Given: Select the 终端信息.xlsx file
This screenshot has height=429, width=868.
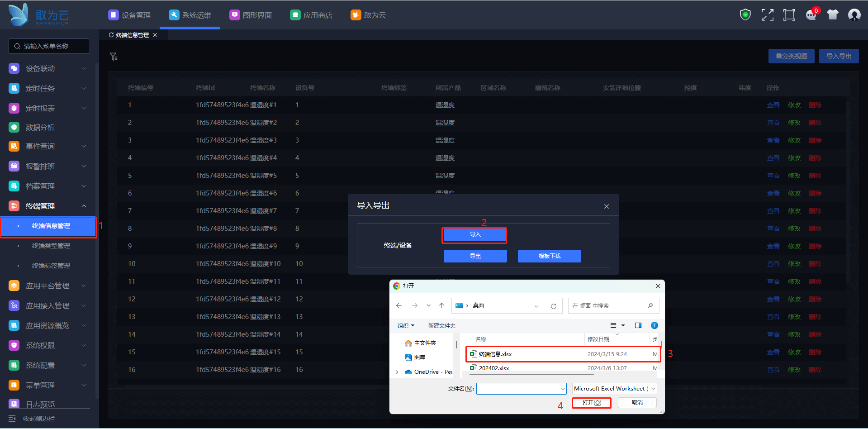Looking at the screenshot, I should pyautogui.click(x=495, y=354).
